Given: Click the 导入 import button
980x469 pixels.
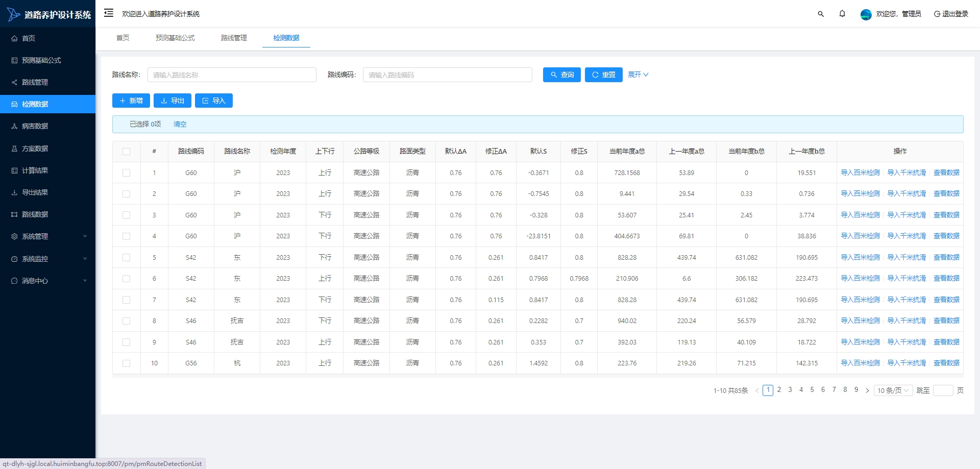Looking at the screenshot, I should pos(214,101).
